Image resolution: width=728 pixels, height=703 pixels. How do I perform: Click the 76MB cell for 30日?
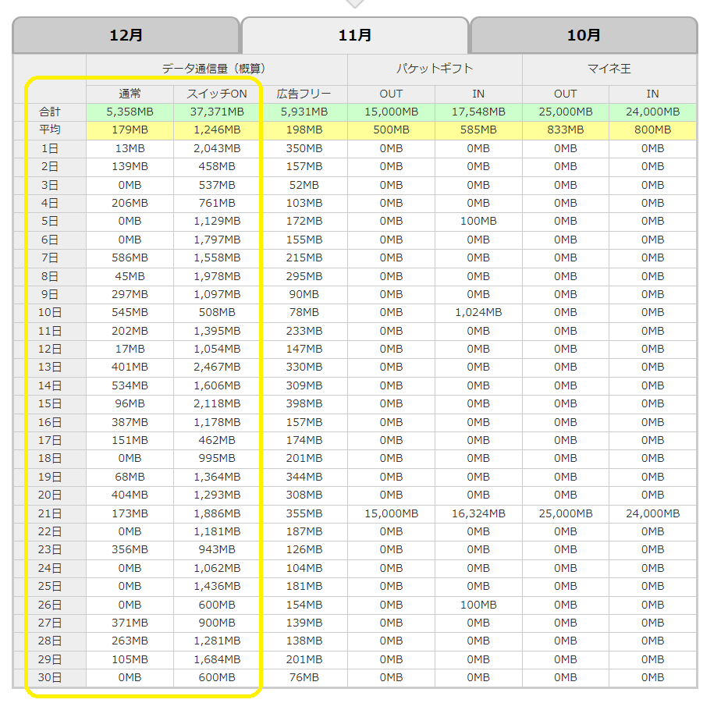pos(304,678)
